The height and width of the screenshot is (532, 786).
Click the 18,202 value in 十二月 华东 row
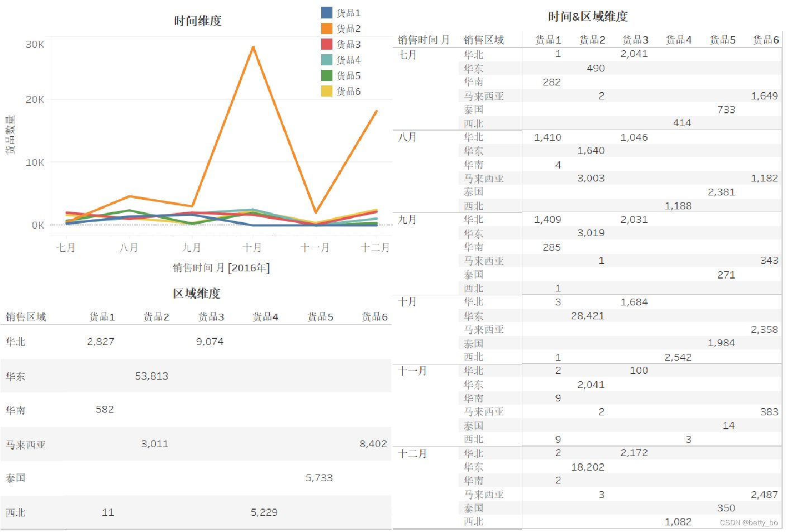coord(588,467)
